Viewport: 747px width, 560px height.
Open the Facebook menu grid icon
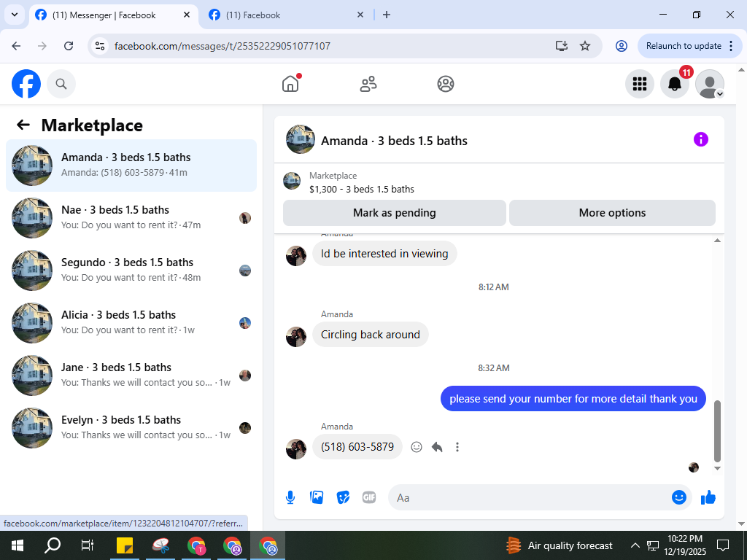tap(639, 84)
